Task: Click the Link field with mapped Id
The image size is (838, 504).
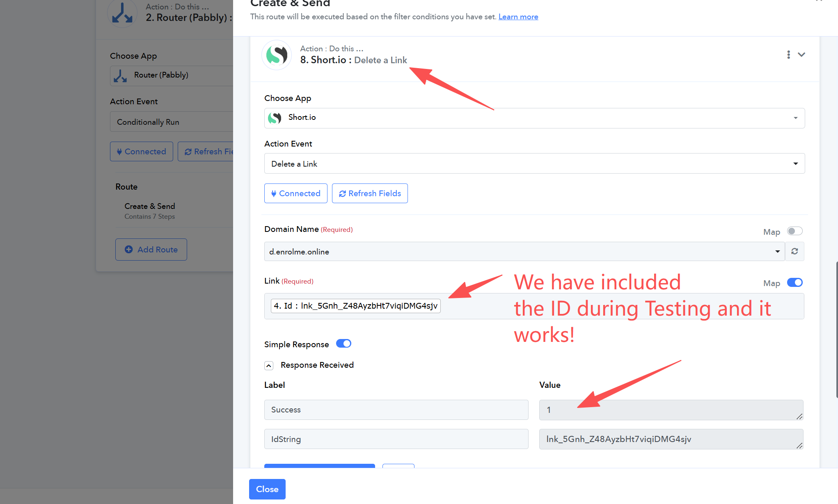Action: click(x=616, y=306)
